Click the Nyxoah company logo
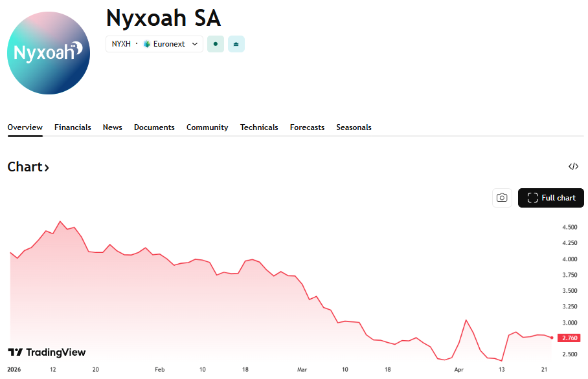The image size is (588, 379). click(x=49, y=52)
